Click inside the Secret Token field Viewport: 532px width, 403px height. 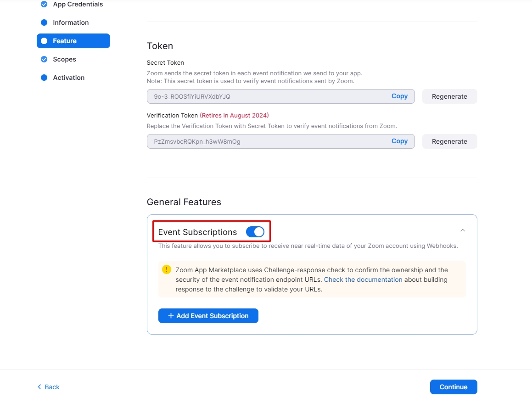pos(266,96)
